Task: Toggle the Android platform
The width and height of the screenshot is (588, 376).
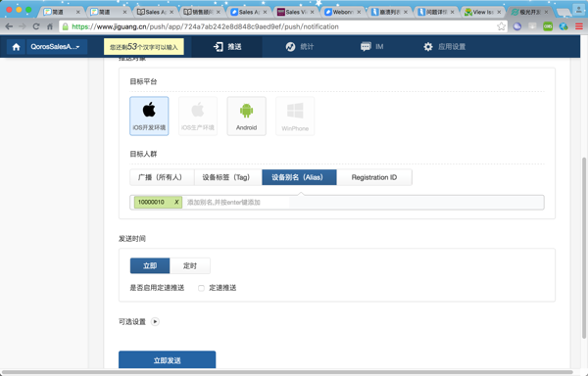Action: coord(246,116)
